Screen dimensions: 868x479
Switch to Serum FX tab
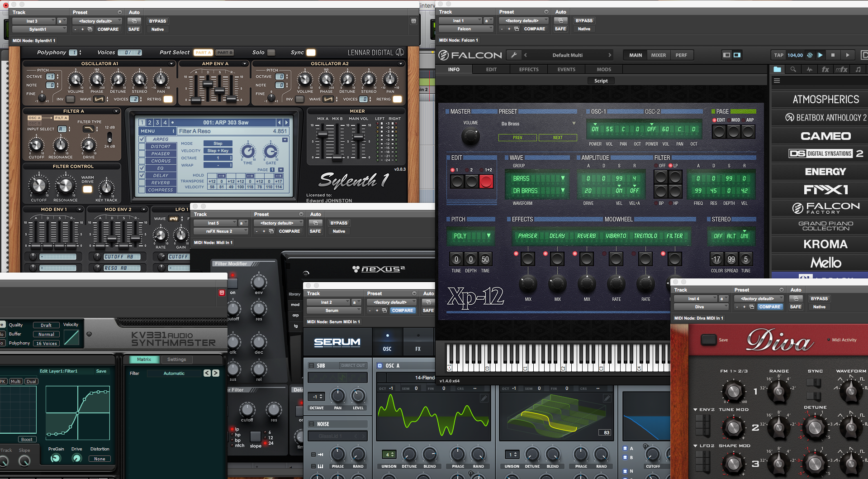tap(418, 343)
